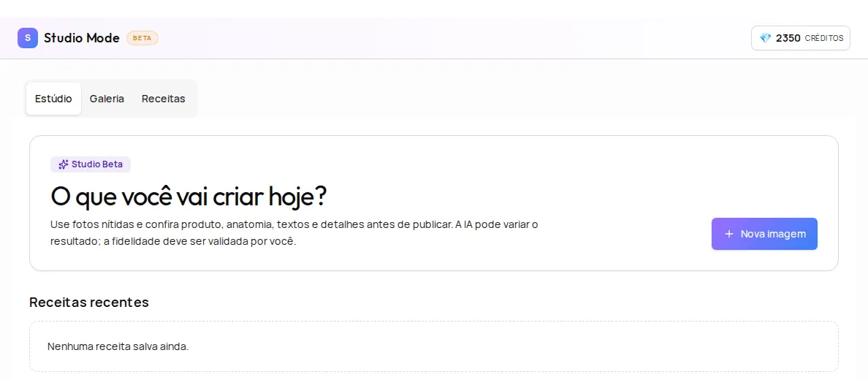The width and height of the screenshot is (868, 380).
Task: Open the 2350 créditos balance button
Action: pyautogui.click(x=801, y=38)
